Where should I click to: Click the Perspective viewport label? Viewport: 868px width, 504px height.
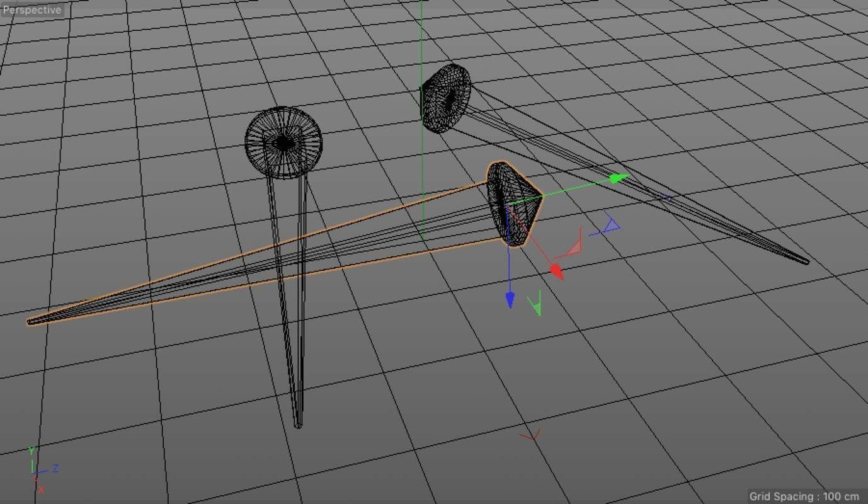pyautogui.click(x=31, y=10)
